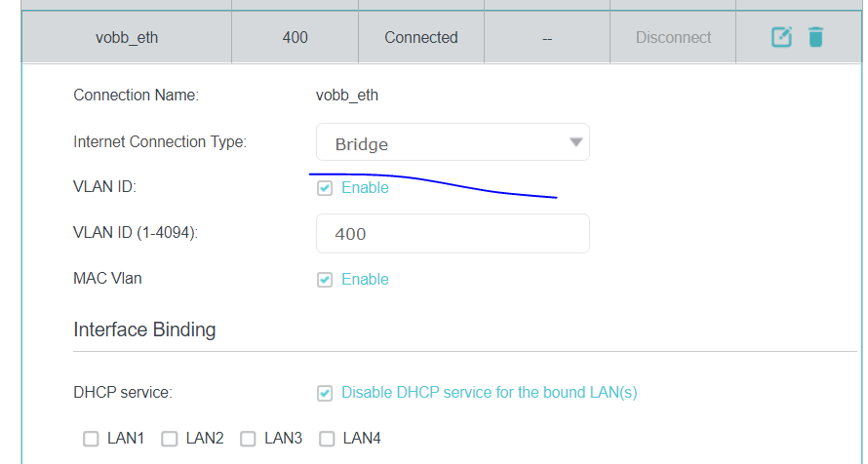Click the Enable label next to MAC Vlan
Image resolution: width=868 pixels, height=464 pixels.
click(x=365, y=280)
